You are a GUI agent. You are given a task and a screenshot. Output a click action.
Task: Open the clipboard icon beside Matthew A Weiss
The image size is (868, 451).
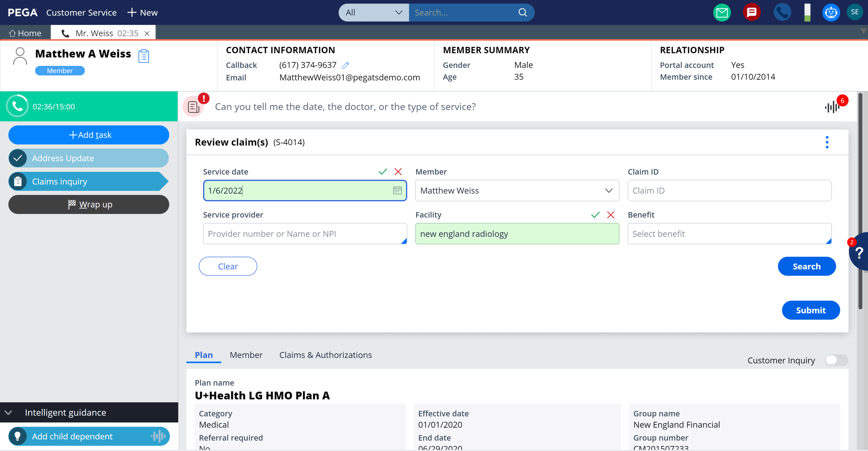click(144, 56)
